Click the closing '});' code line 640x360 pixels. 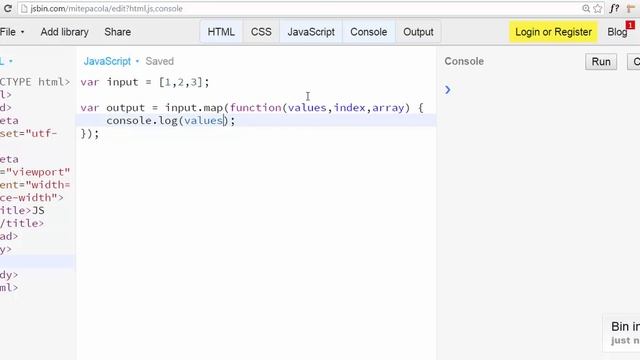(90, 133)
